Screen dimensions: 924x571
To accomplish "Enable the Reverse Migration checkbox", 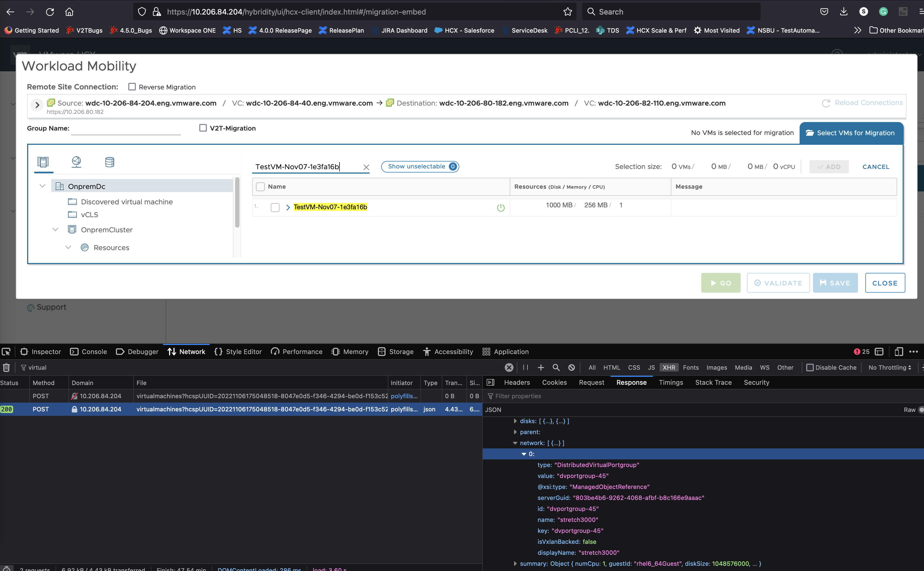I will [x=132, y=87].
